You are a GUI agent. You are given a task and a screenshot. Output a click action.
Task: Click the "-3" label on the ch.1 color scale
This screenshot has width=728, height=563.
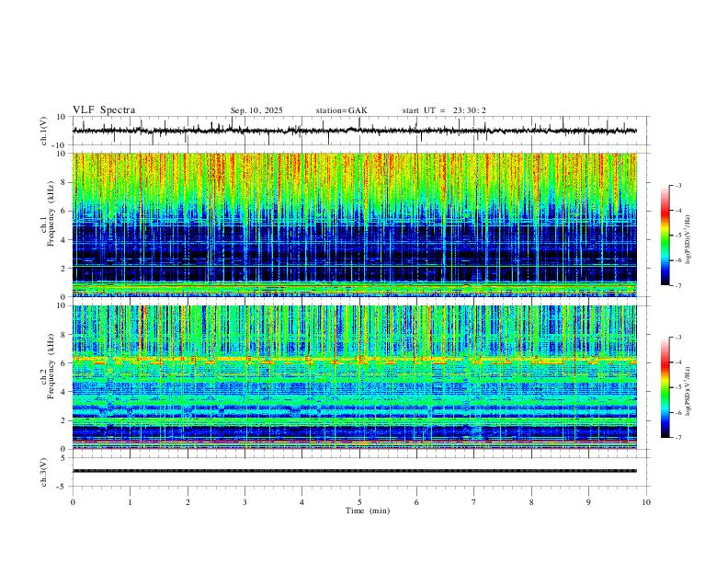click(x=677, y=185)
